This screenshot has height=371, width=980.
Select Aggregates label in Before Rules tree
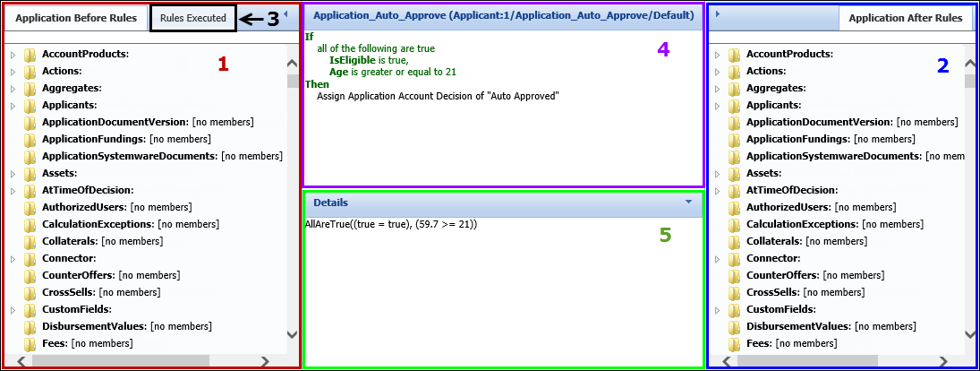(72, 88)
